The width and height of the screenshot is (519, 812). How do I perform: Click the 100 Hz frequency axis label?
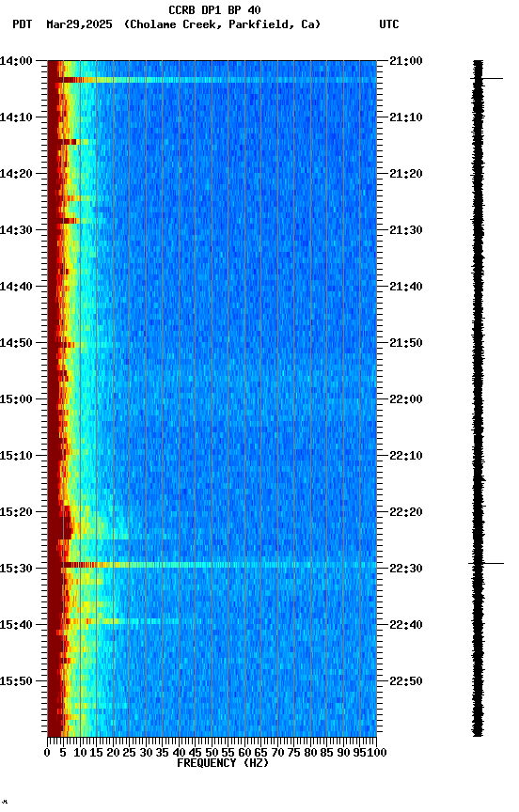[377, 753]
